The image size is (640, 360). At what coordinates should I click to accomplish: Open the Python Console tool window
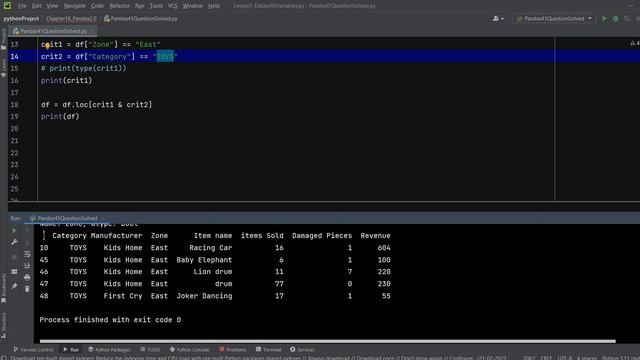[x=189, y=350]
